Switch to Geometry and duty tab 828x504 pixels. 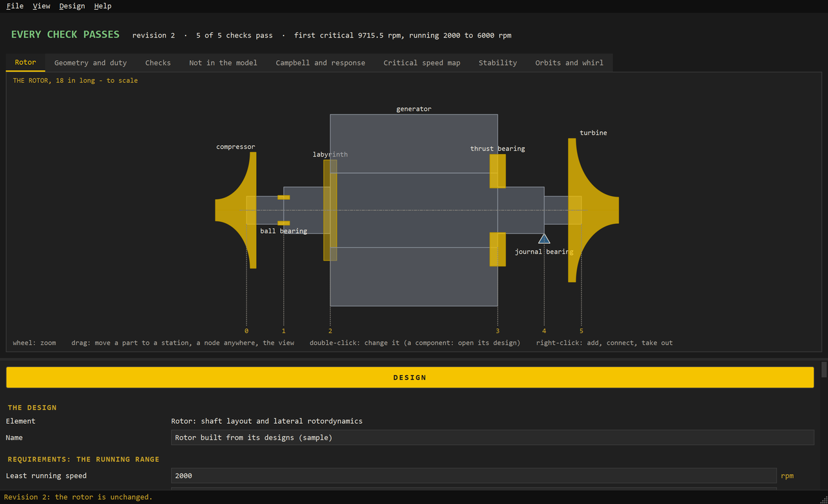91,63
